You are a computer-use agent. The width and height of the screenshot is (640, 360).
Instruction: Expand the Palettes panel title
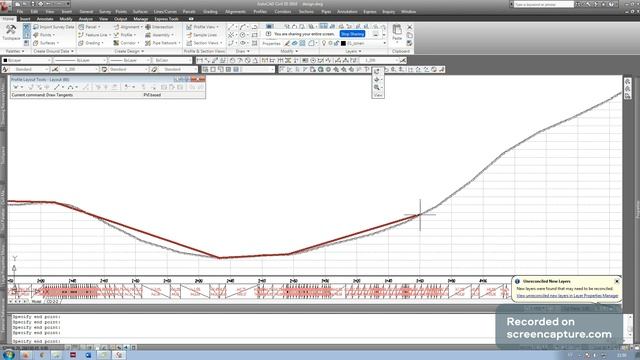pyautogui.click(x=15, y=51)
